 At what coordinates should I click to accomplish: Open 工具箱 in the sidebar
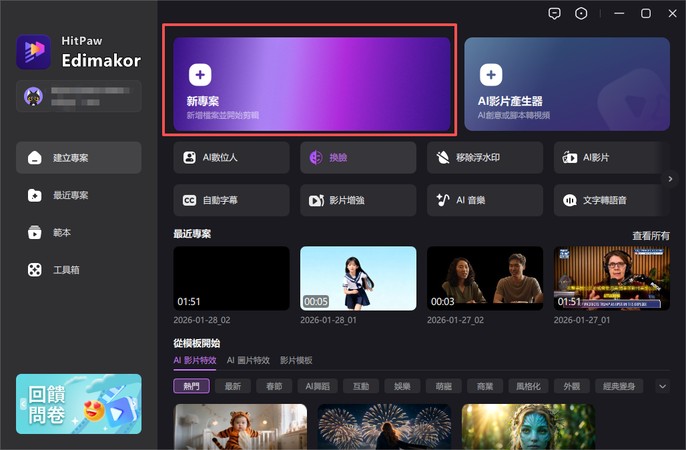coord(79,270)
